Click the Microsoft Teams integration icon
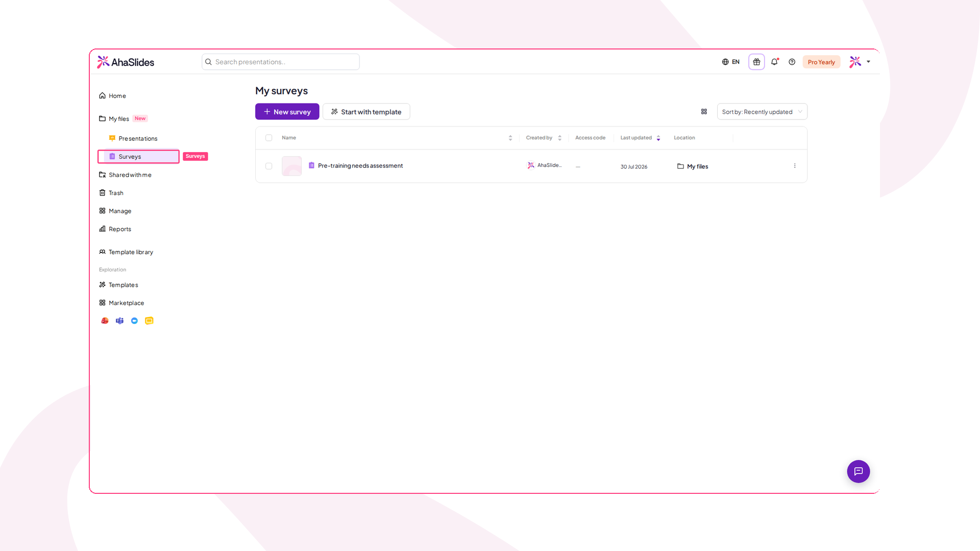 point(119,321)
